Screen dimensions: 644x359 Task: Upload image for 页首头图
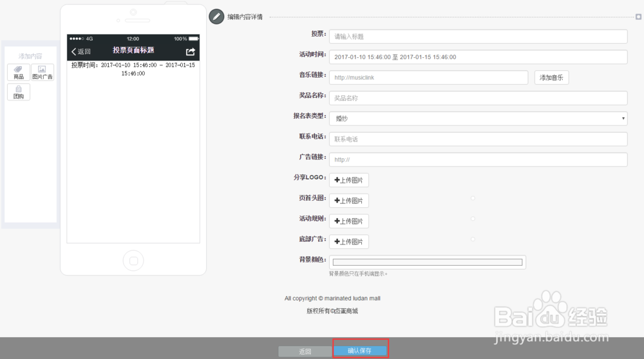point(348,201)
